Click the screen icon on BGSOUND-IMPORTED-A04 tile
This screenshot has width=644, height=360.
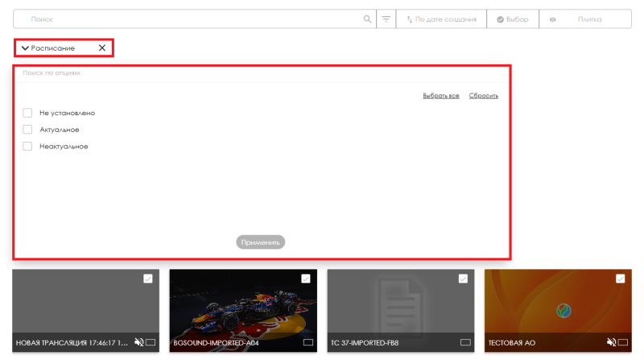pyautogui.click(x=308, y=342)
